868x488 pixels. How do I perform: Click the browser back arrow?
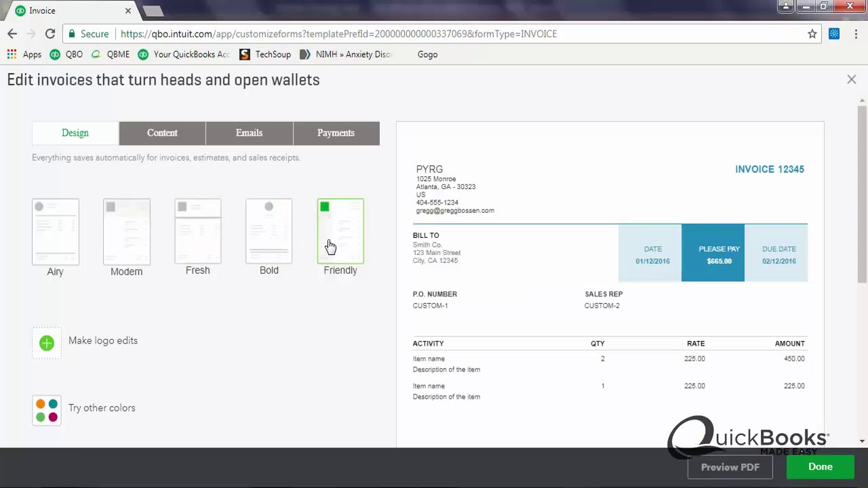(x=12, y=34)
